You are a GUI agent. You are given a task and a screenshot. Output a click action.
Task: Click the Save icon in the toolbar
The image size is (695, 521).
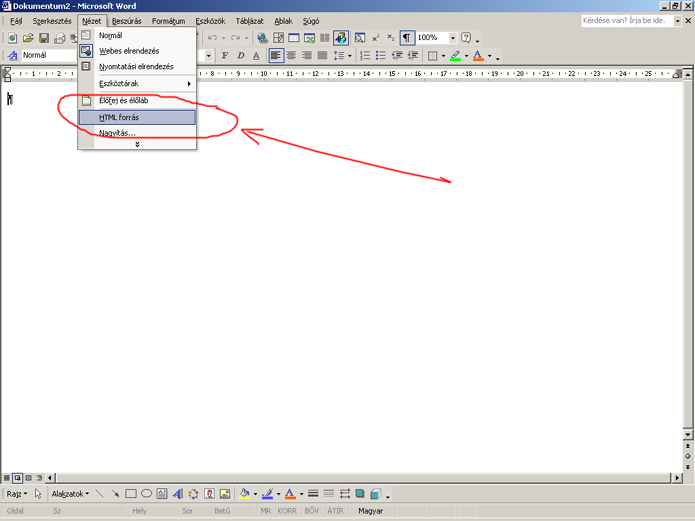44,38
